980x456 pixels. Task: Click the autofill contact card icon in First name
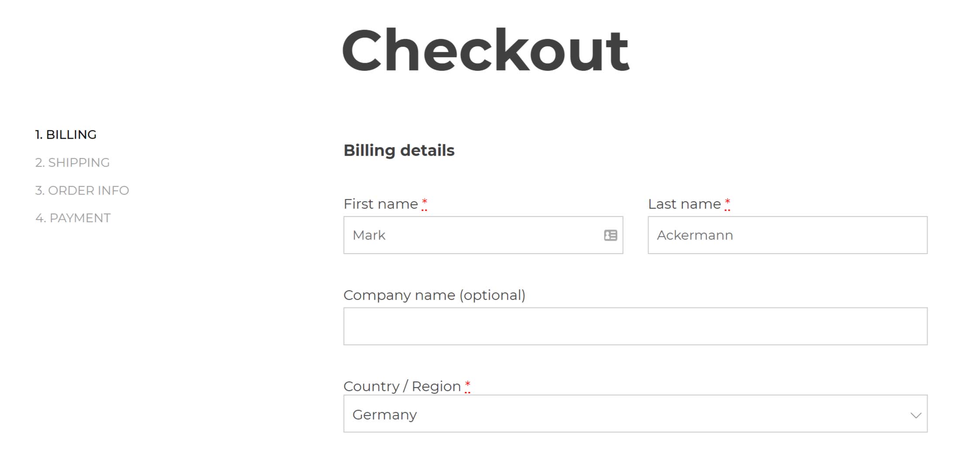tap(610, 235)
